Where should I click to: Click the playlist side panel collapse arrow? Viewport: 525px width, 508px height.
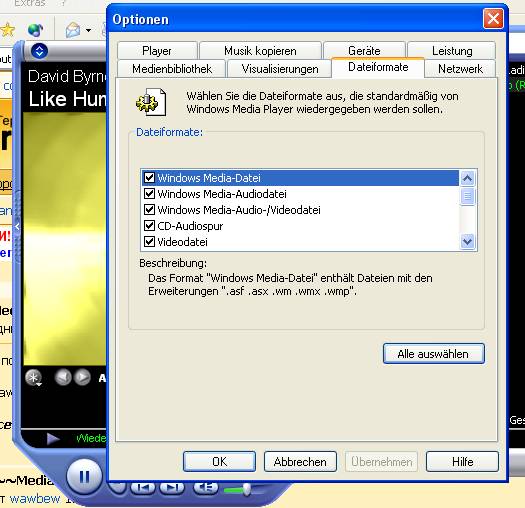[17, 227]
